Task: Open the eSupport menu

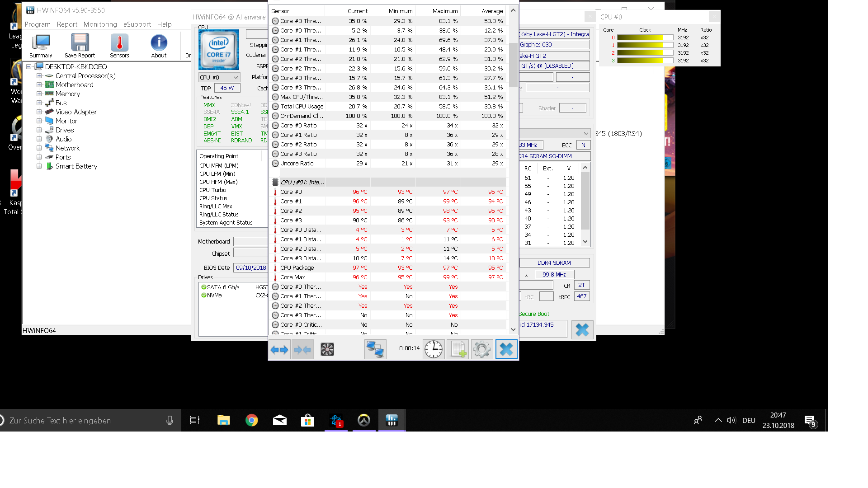Action: pos(137,24)
